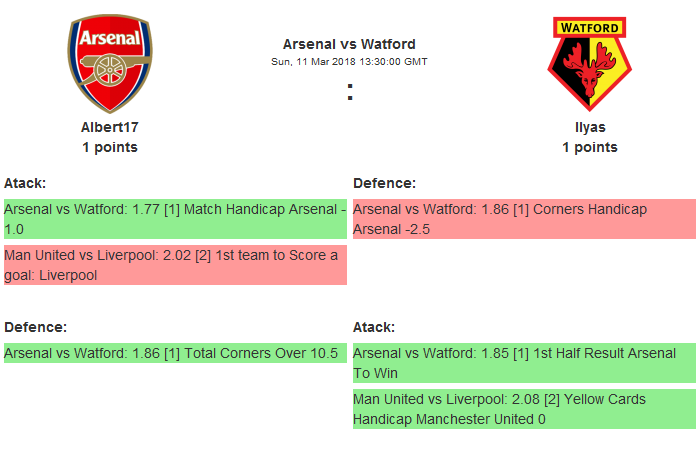Click Defence heading above Corners Handicap bet

coord(384,183)
